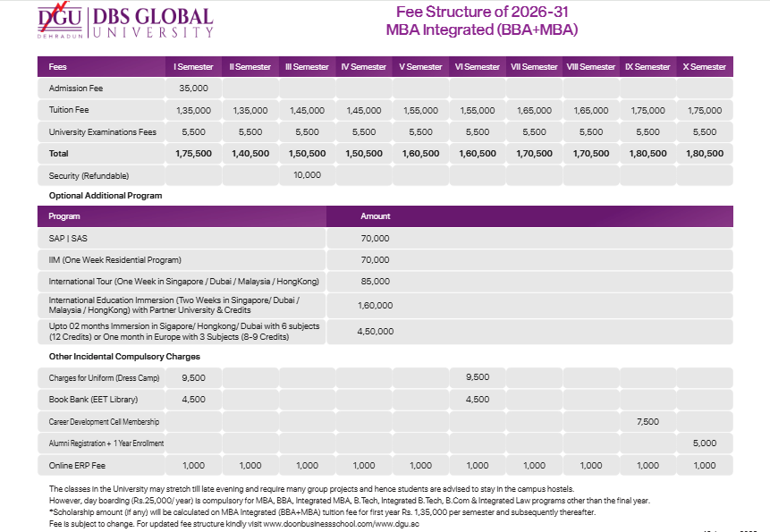Viewport: 770px width, 532px height.
Task: Click Career Development Cell Membership fee 7,500
Action: coord(647,420)
